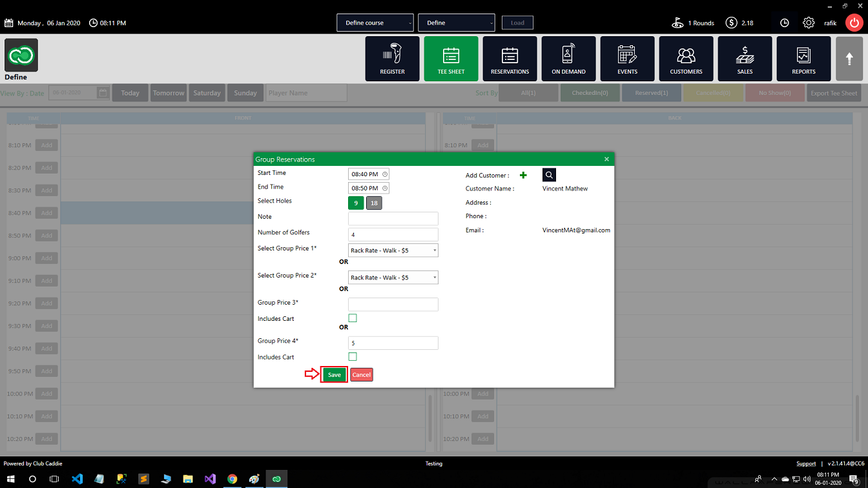868x488 pixels.
Task: Open the settings gear in top bar
Action: 809,23
